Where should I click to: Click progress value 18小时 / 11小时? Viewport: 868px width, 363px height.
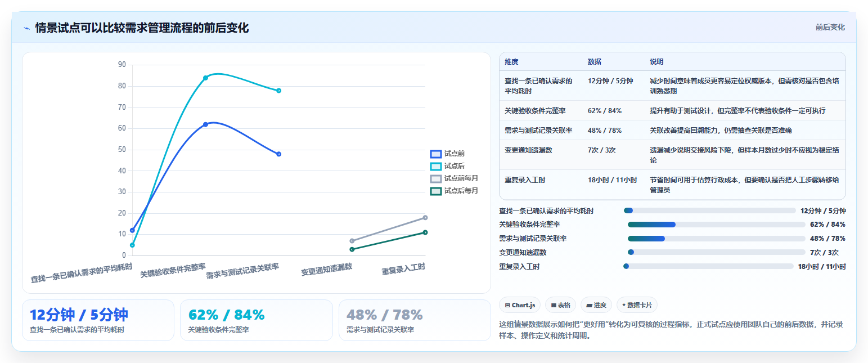[x=822, y=267]
